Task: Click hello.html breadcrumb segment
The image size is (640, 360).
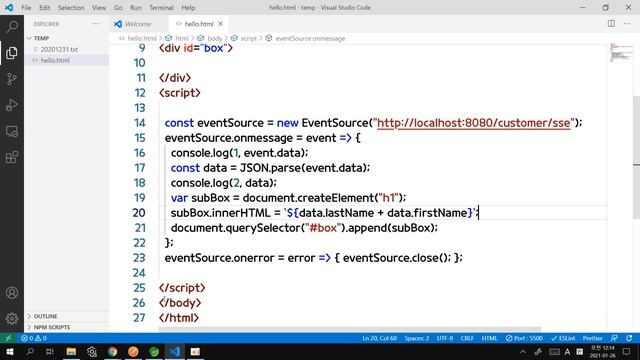Action: [142, 38]
